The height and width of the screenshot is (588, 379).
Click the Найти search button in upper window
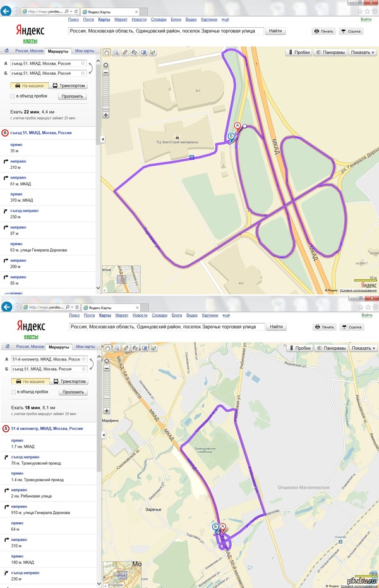click(276, 31)
